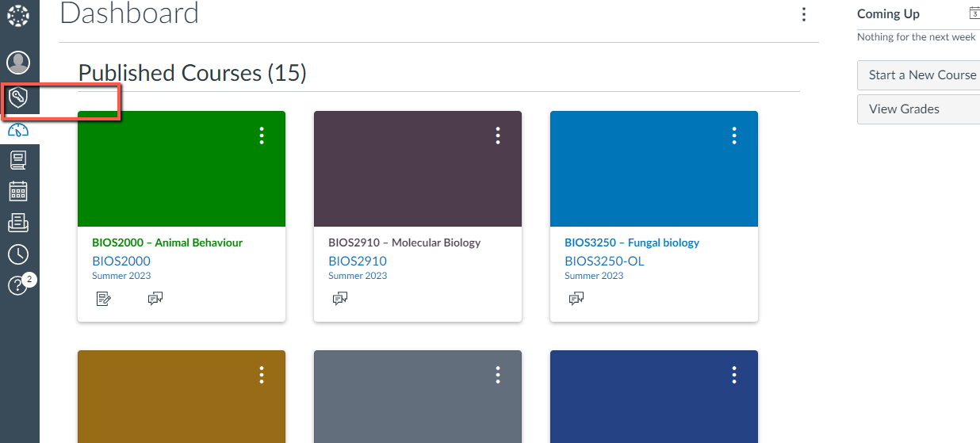Open the Courses book icon
Viewport: 980px width, 443px height.
coord(18,160)
